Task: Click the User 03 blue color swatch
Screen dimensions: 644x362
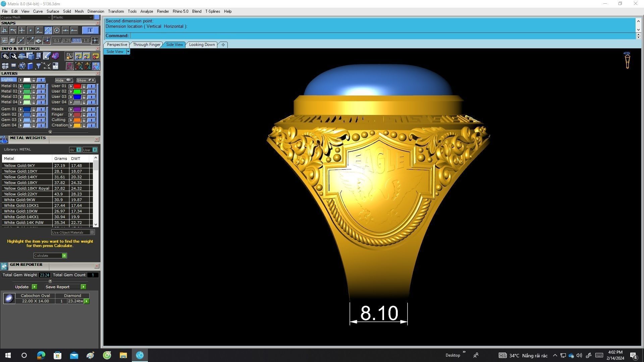Action: [x=77, y=97]
